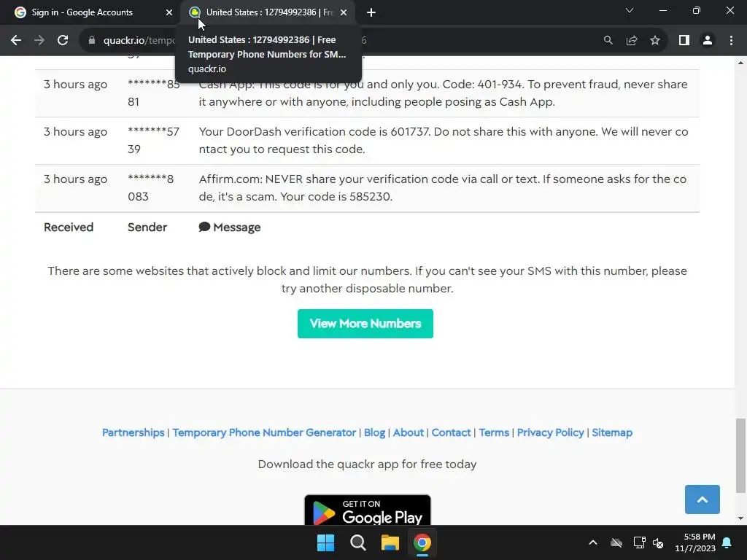747x560 pixels.
Task: Click the Message column header
Action: point(230,227)
